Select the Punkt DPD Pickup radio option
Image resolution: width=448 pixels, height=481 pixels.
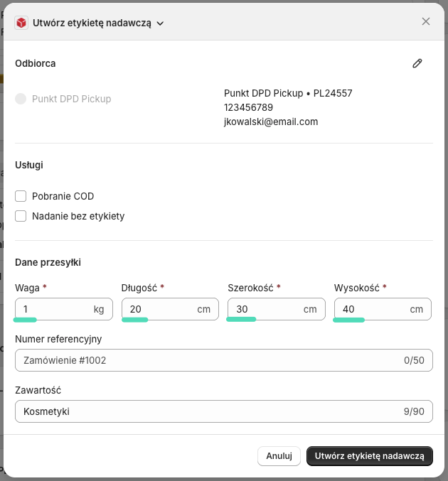21,99
